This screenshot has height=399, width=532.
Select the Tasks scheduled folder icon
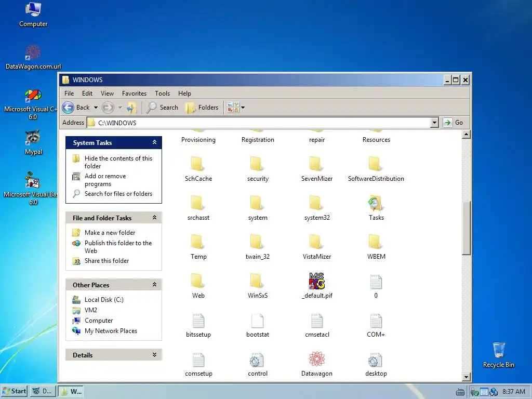click(x=375, y=203)
